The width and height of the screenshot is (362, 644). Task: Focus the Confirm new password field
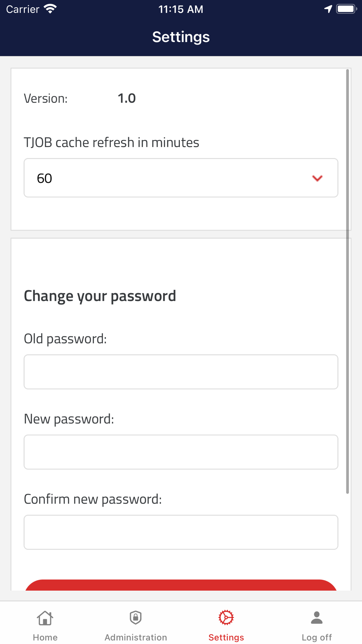pyautogui.click(x=181, y=532)
